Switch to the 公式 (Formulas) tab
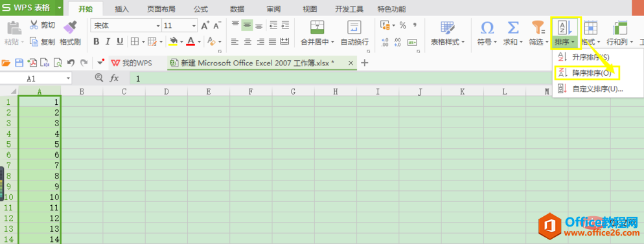The image size is (644, 244). pos(201,9)
